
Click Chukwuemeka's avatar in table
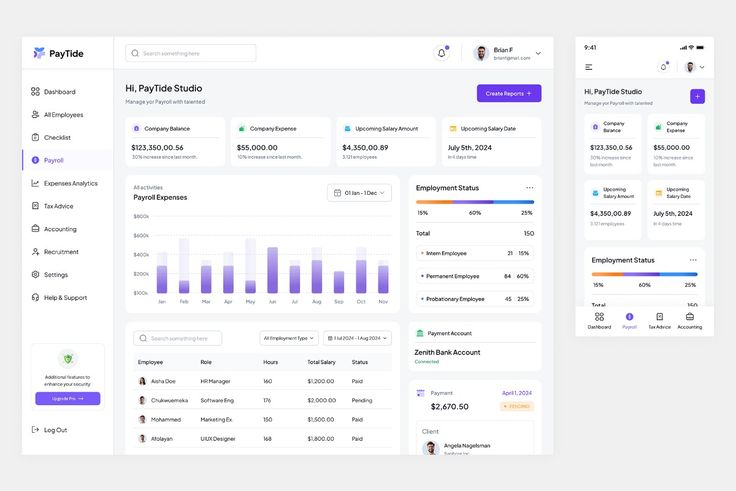point(142,400)
